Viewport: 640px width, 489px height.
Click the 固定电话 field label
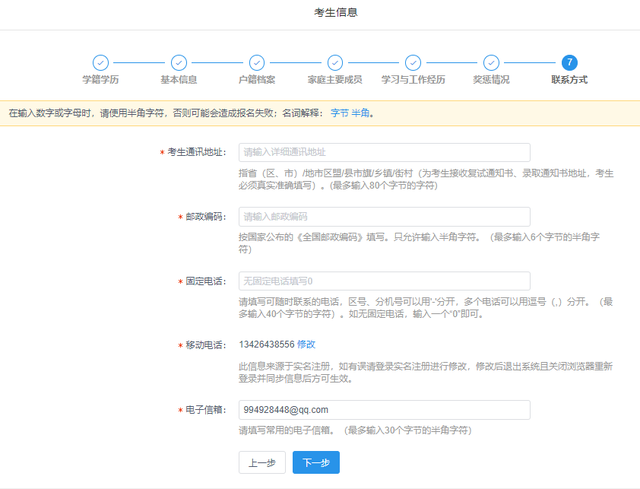point(206,281)
